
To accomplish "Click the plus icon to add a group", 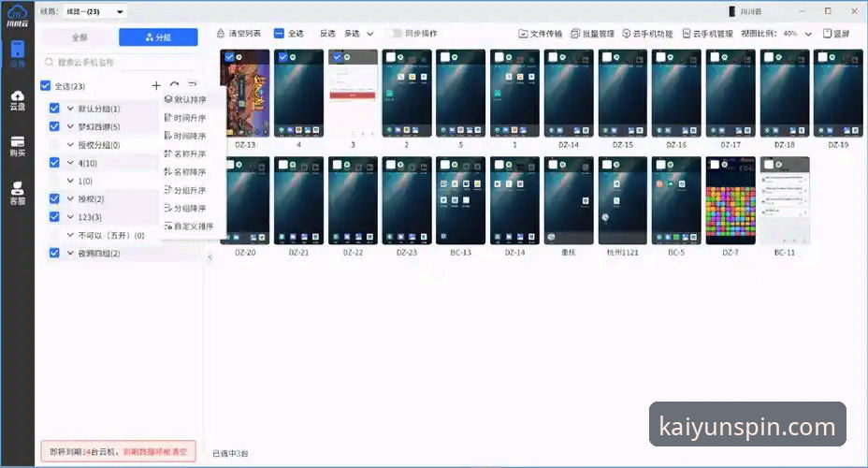I will click(x=156, y=85).
